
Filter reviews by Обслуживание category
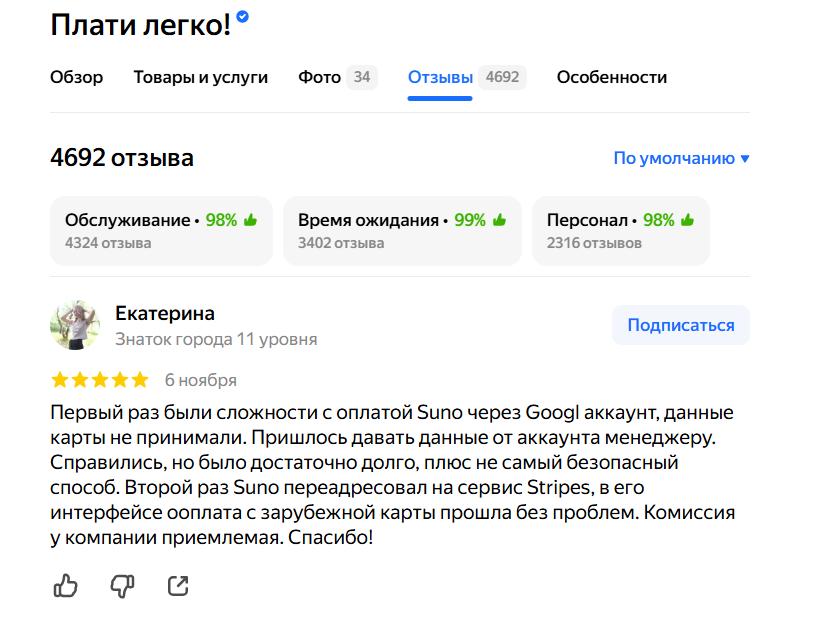161,230
